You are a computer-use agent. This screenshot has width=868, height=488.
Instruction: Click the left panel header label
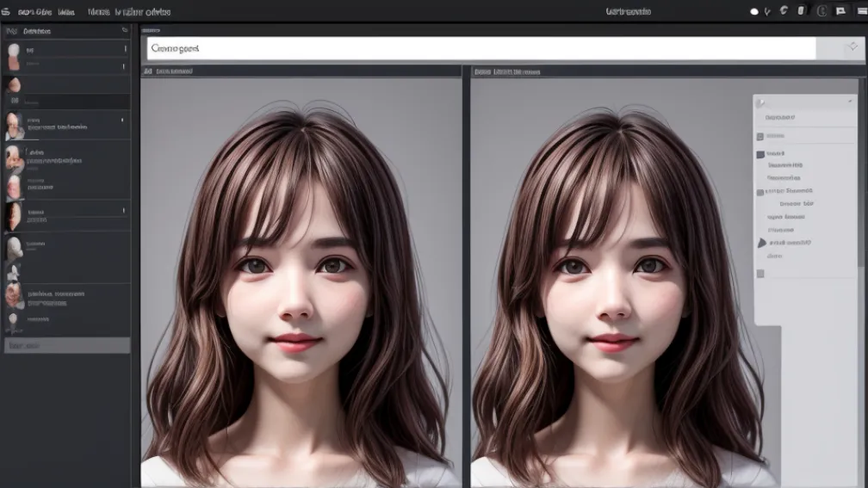37,31
